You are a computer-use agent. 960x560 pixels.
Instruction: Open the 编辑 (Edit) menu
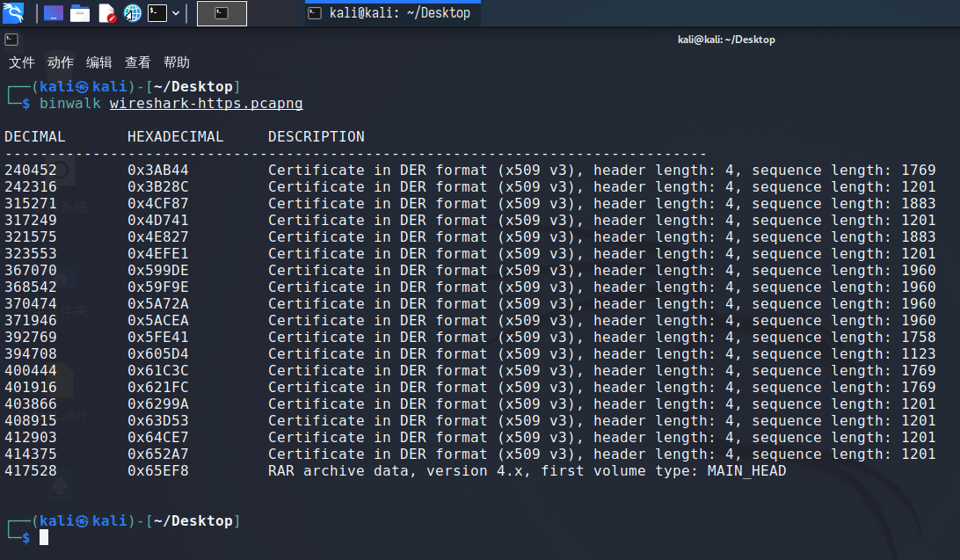[99, 62]
